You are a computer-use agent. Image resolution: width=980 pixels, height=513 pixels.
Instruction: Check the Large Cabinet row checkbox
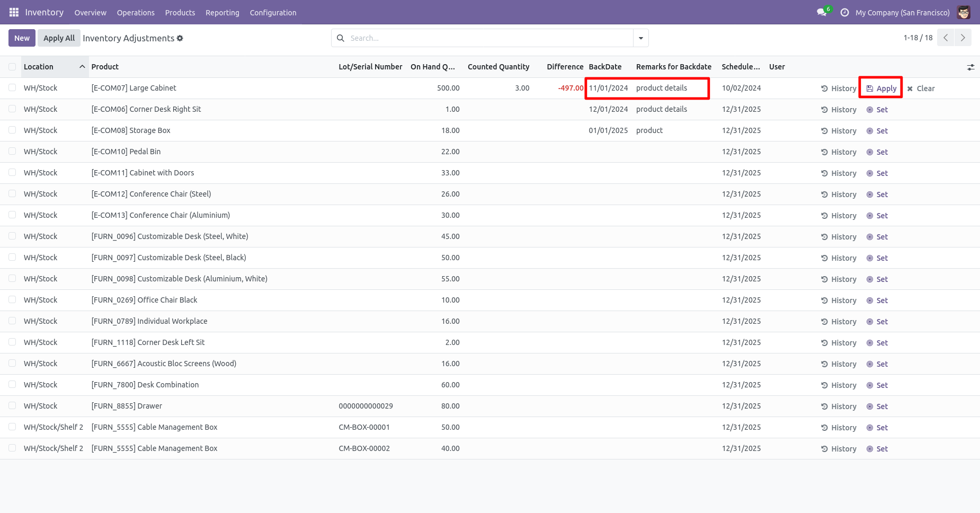coord(12,88)
